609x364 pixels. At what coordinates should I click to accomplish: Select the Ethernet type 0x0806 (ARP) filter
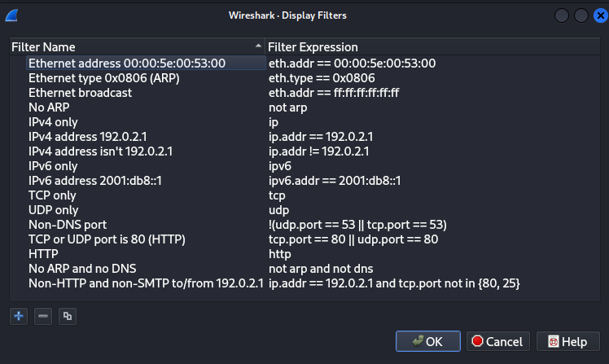104,78
